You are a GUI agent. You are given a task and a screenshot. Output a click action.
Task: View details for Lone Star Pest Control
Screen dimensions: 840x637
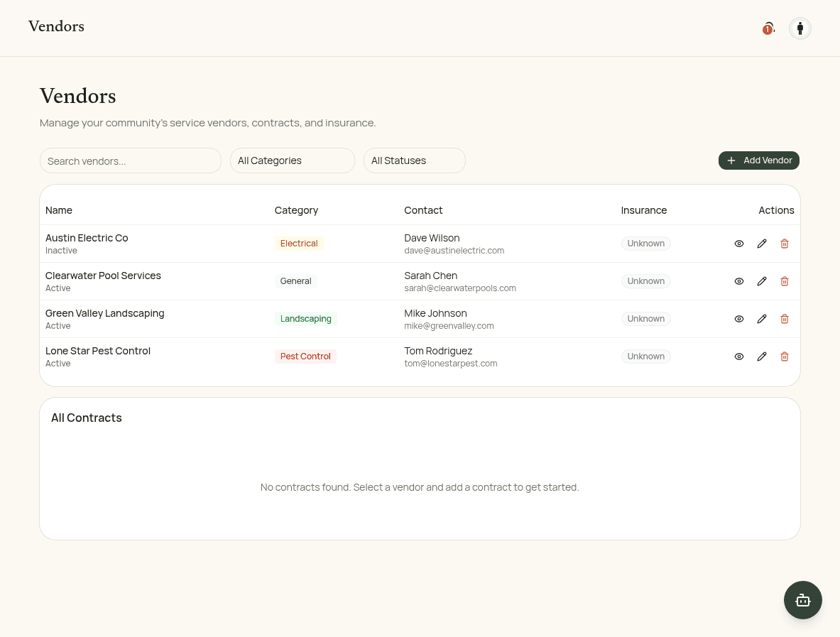point(738,356)
